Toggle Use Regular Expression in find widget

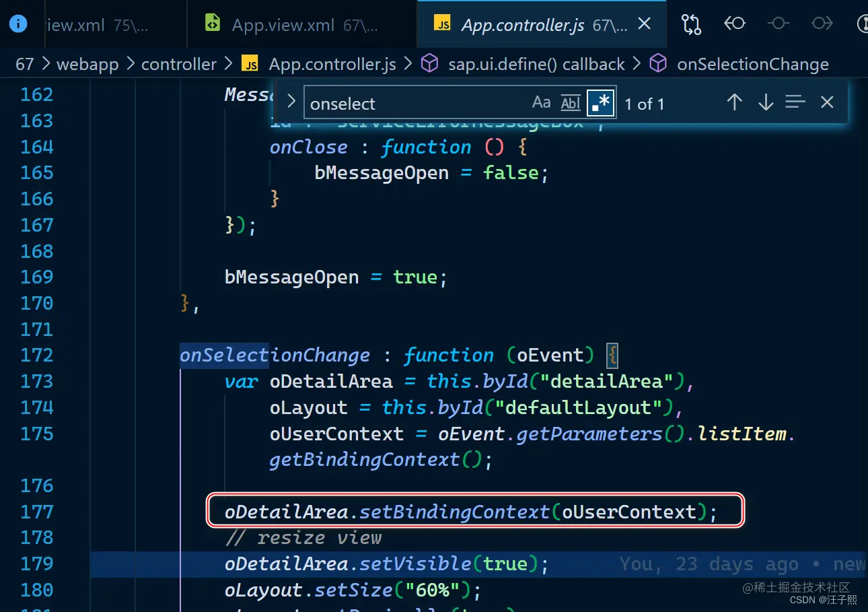pyautogui.click(x=600, y=102)
